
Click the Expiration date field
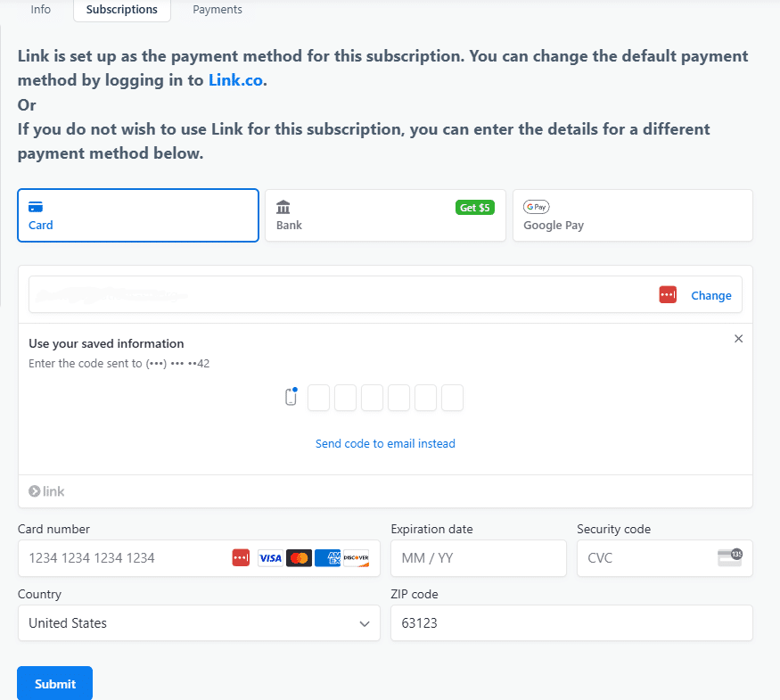478,558
